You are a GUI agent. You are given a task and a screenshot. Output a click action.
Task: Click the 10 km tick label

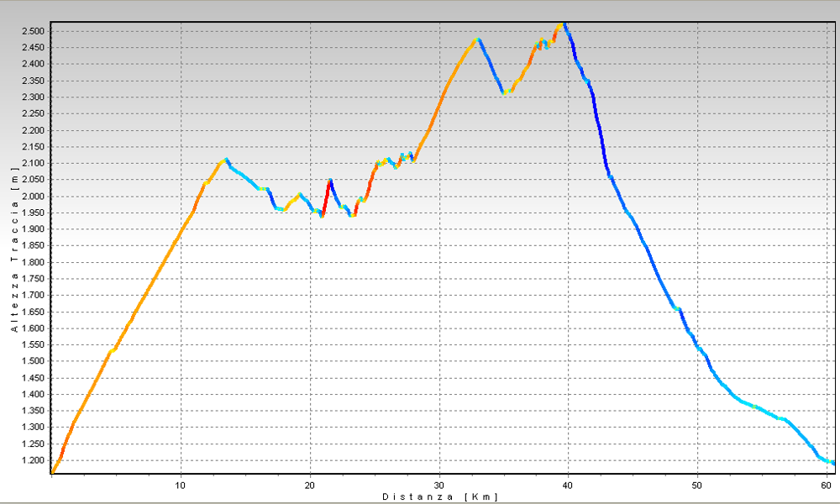pos(181,486)
